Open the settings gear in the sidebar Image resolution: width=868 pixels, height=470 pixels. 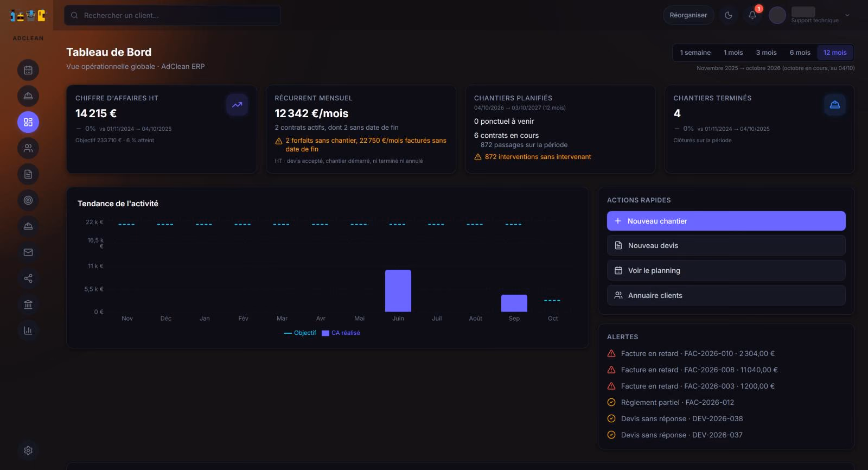[28, 450]
